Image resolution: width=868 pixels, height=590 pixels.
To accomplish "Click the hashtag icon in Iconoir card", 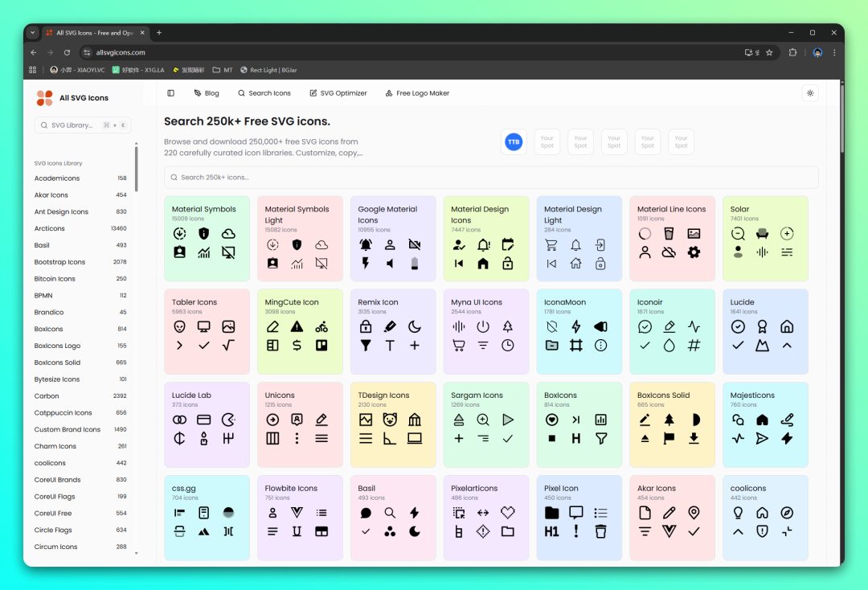I will 694,346.
